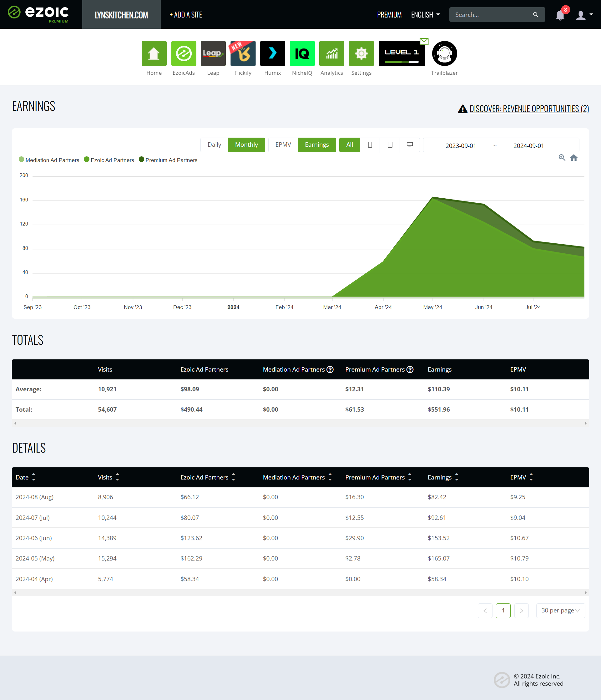
Task: Go to the previous results page
Action: [485, 611]
